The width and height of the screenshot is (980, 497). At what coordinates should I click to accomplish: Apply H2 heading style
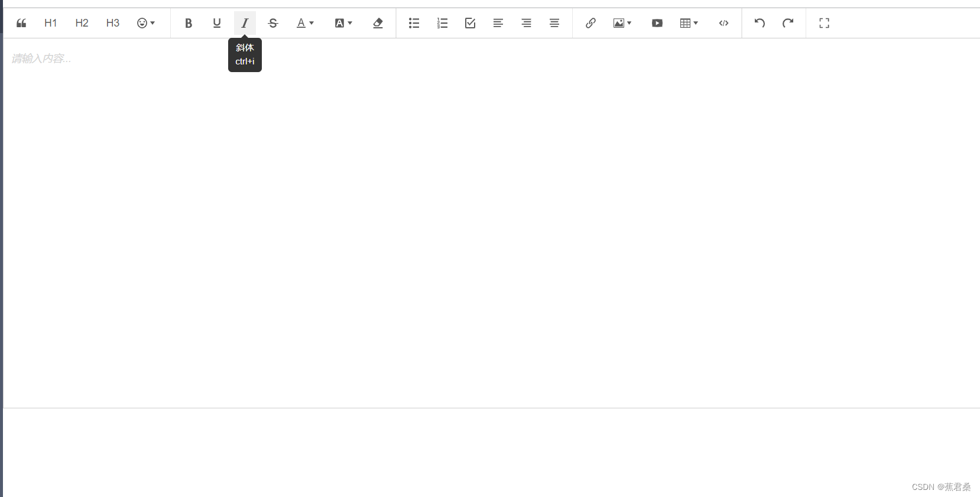pyautogui.click(x=82, y=23)
